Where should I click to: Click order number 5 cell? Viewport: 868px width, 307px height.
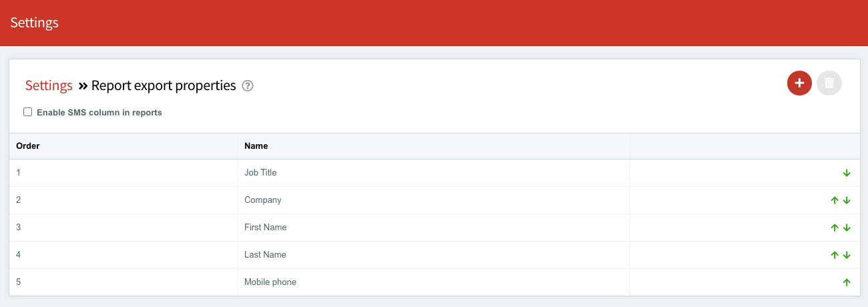124,282
